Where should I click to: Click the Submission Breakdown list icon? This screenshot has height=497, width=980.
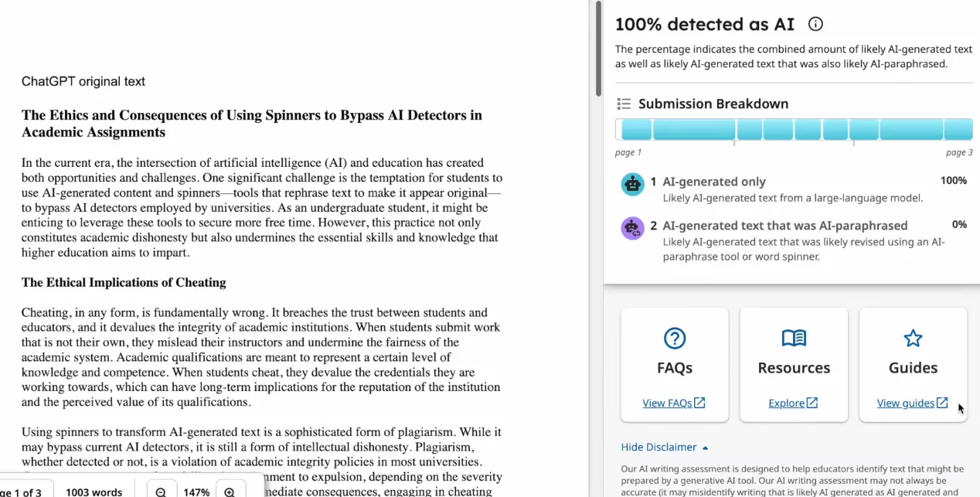tap(624, 103)
